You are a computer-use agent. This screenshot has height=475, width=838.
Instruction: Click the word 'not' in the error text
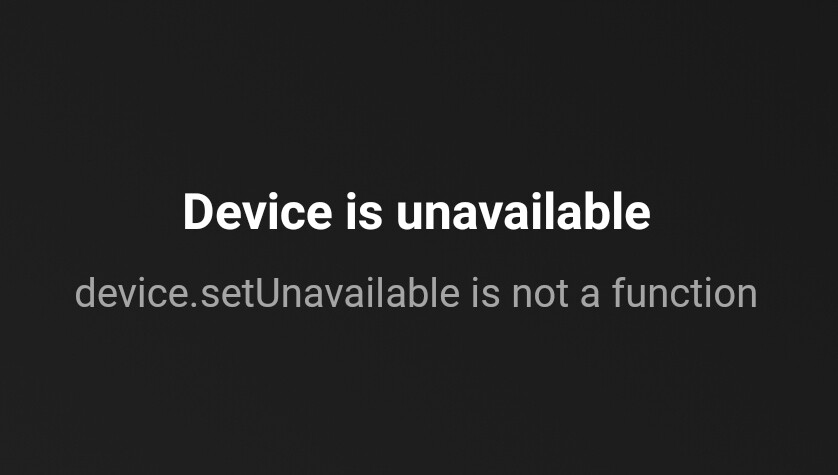[540, 293]
